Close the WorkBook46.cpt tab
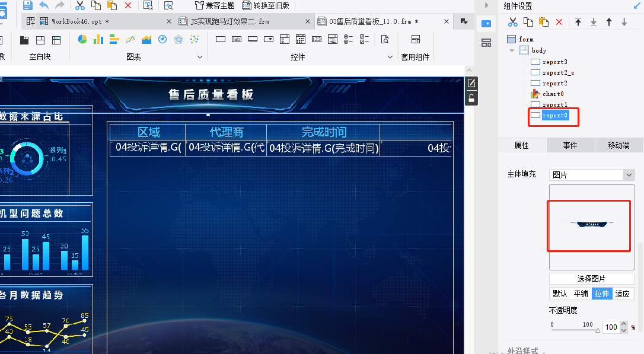 tap(169, 21)
